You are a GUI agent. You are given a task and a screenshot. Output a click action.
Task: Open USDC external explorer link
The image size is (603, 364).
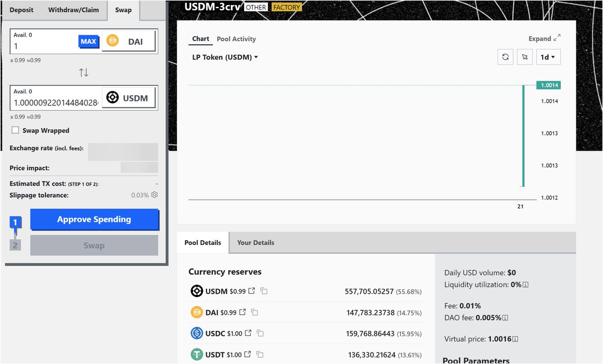click(x=248, y=333)
